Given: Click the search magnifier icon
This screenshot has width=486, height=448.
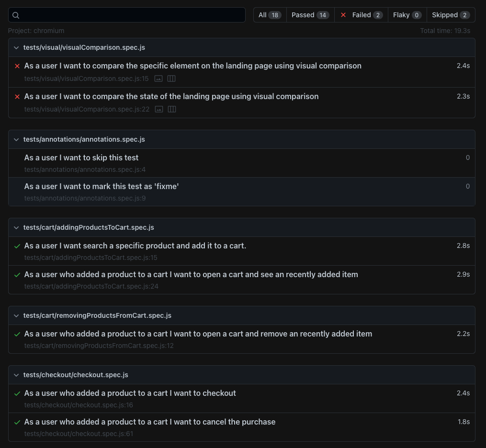Looking at the screenshot, I should [16, 15].
